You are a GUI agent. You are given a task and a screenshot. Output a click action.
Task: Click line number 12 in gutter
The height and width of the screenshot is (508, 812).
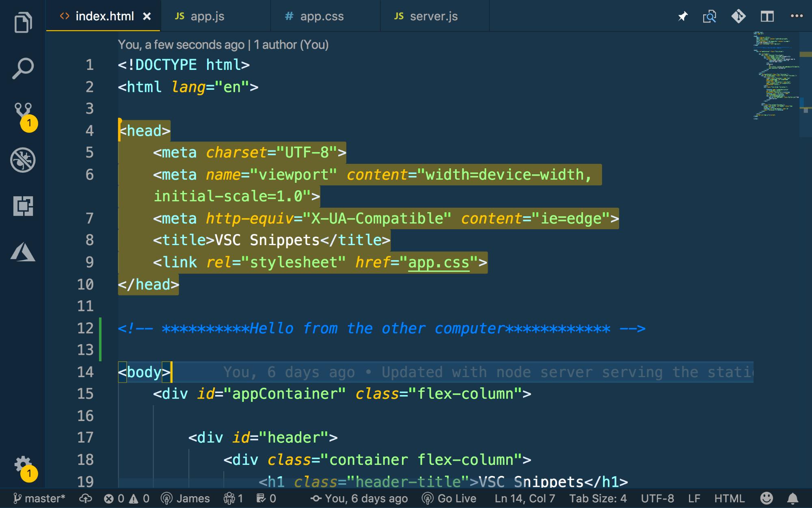[85, 328]
